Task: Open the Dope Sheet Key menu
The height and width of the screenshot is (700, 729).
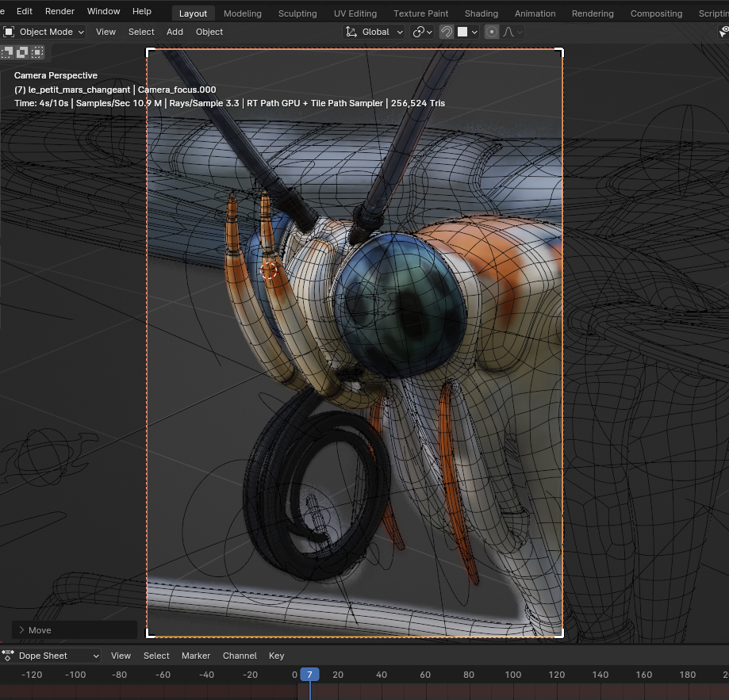Action: [276, 656]
